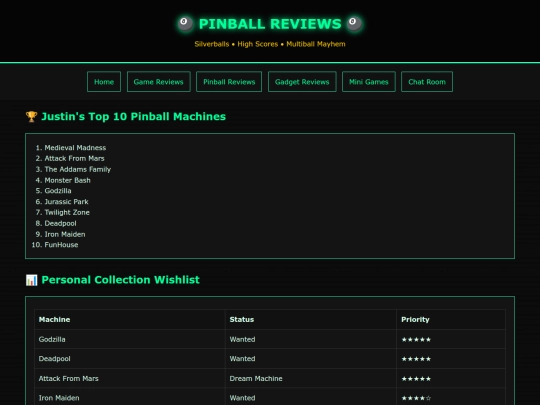Click the PINBALL REVIEWS site title
The image size is (540, 405).
[270, 24]
